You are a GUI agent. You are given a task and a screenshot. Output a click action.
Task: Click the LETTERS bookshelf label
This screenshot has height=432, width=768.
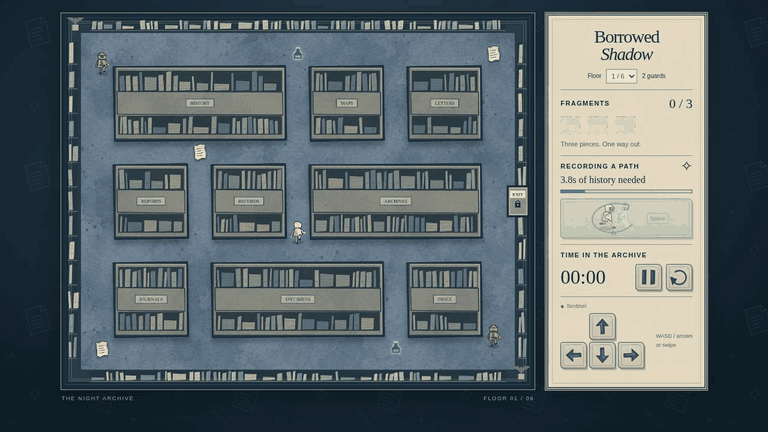click(445, 103)
